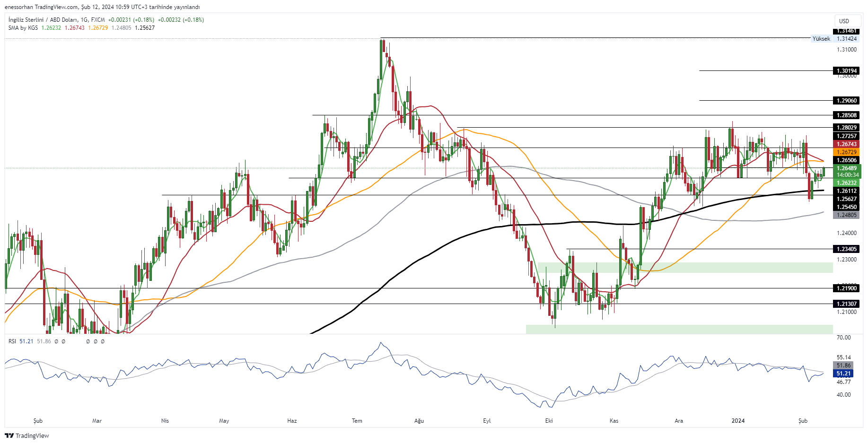Image resolution: width=868 pixels, height=444 pixels.
Task: Click the orange SMA price label 1.26729
Action: click(847, 152)
